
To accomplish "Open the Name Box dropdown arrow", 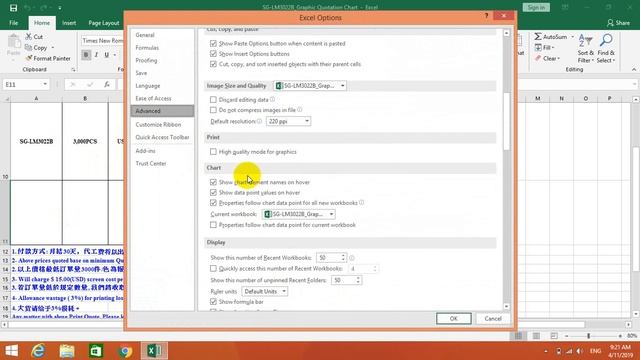I will [45, 84].
